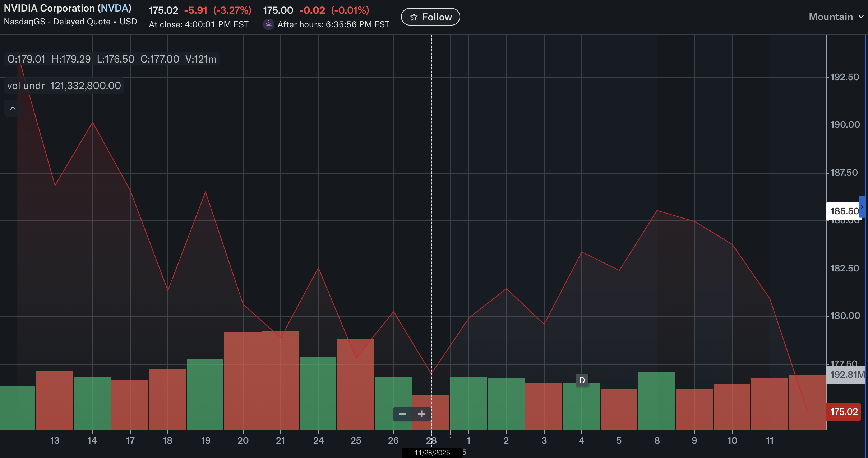Screen dimensions: 868x458
Task: Click the 185.50 crosshair price label
Action: [844, 211]
